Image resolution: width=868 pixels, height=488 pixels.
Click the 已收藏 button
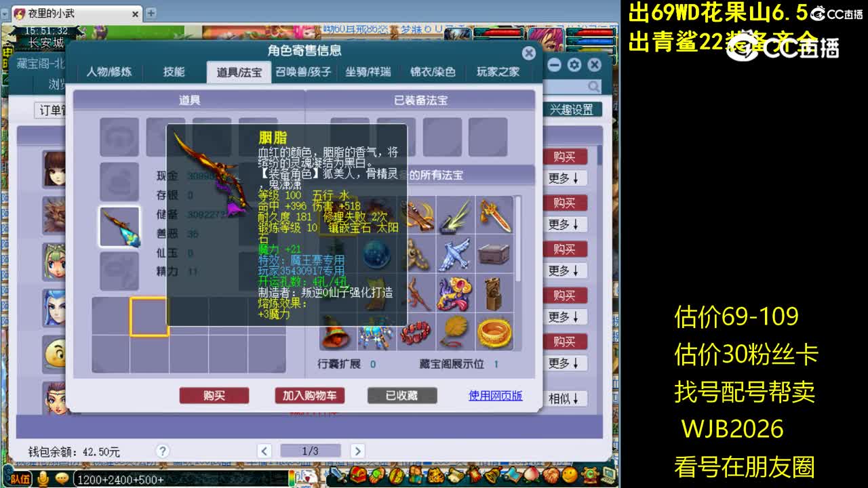click(402, 395)
